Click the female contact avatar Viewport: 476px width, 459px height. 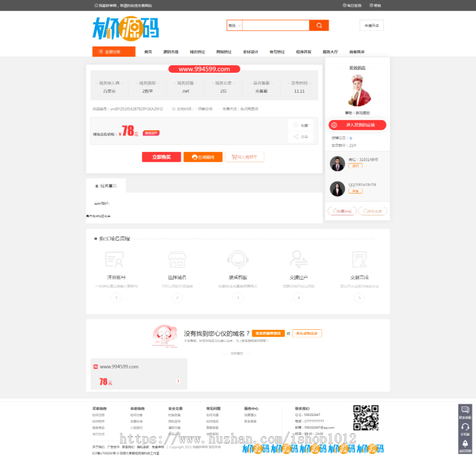pos(337,189)
